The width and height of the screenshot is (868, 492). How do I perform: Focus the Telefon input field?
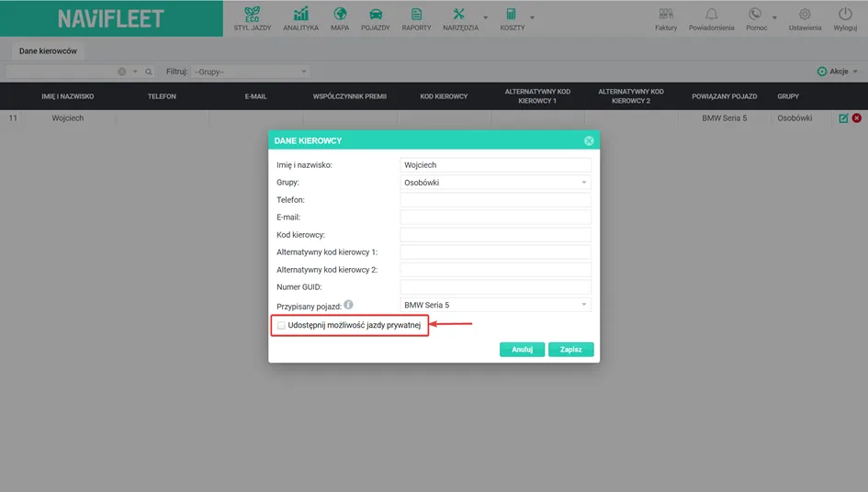[x=495, y=200]
